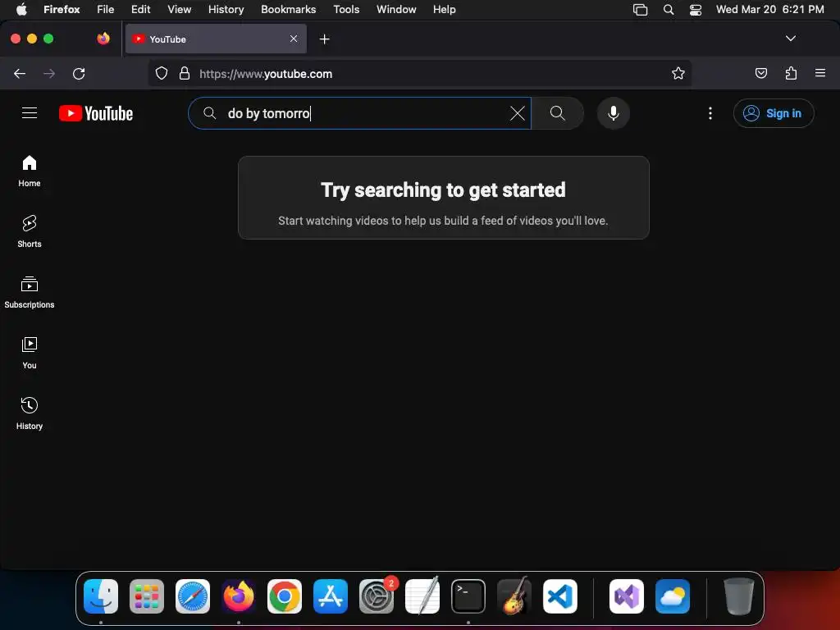This screenshot has height=630, width=840.
Task: Start search with voice microphone button
Action: coord(613,113)
